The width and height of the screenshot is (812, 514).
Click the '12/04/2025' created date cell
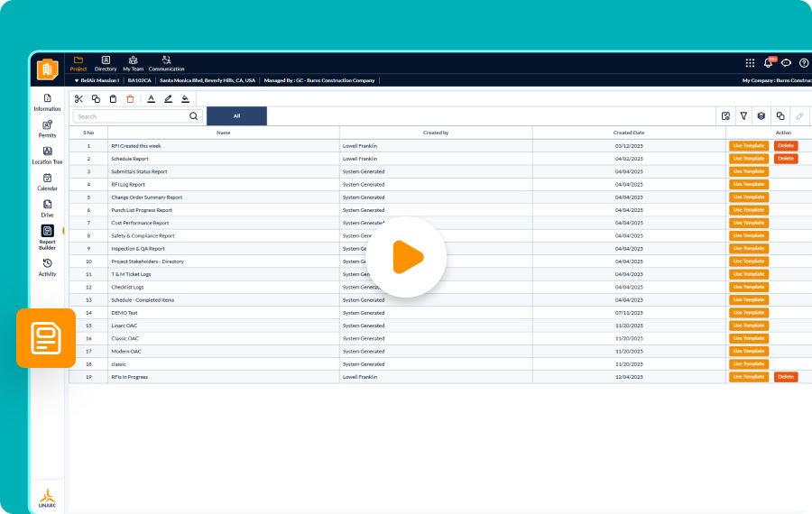(x=629, y=377)
